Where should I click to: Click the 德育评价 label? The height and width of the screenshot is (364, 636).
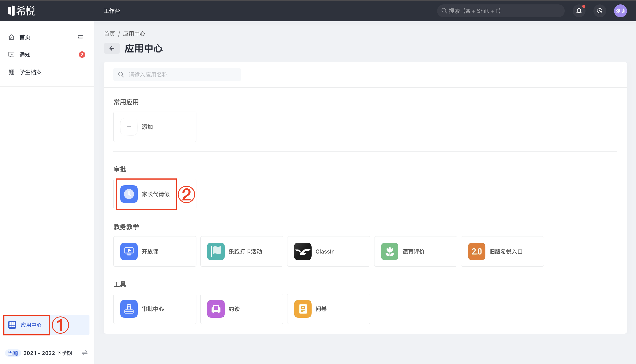pos(413,252)
